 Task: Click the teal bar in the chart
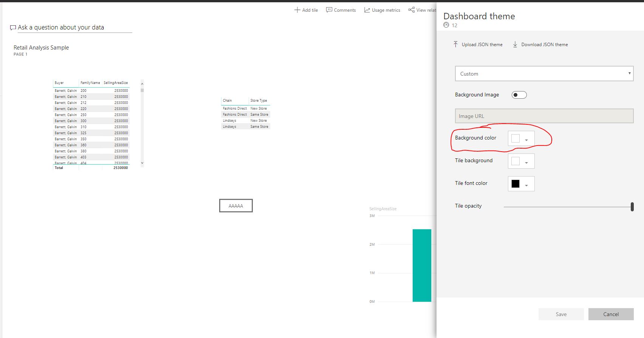(x=422, y=265)
